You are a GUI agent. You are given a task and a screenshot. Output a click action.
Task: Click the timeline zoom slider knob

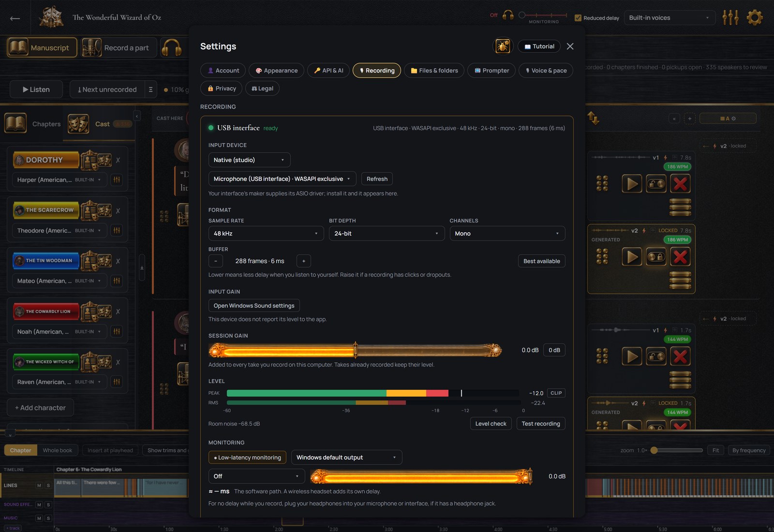click(654, 450)
